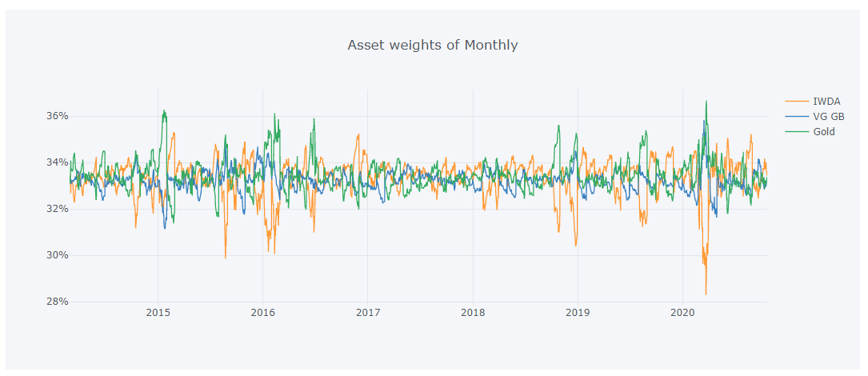Screen dimensions: 868x376
Task: Hide the VG GB legend entry
Action: click(x=828, y=116)
